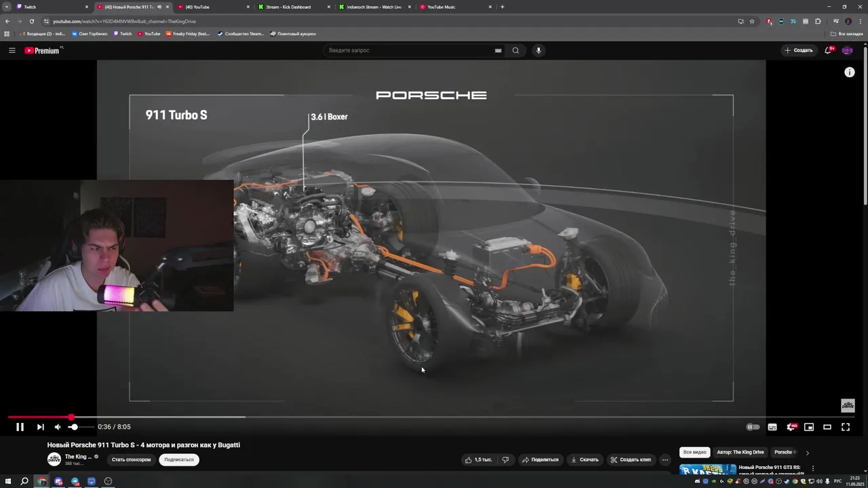Switch to the YouTube Music tab

[x=456, y=7]
